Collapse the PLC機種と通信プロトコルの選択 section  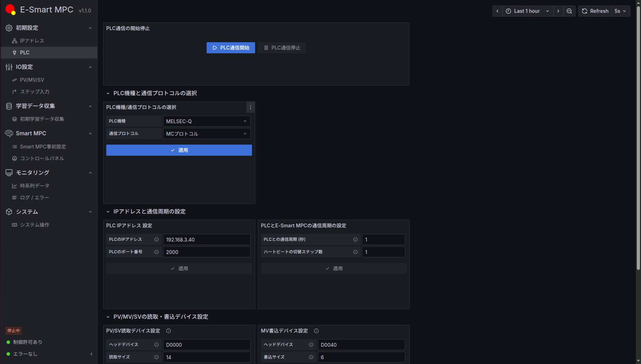point(108,93)
